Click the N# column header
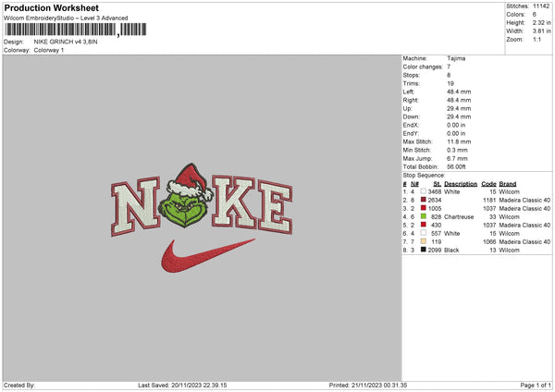The width and height of the screenshot is (555, 392). pyautogui.click(x=414, y=184)
